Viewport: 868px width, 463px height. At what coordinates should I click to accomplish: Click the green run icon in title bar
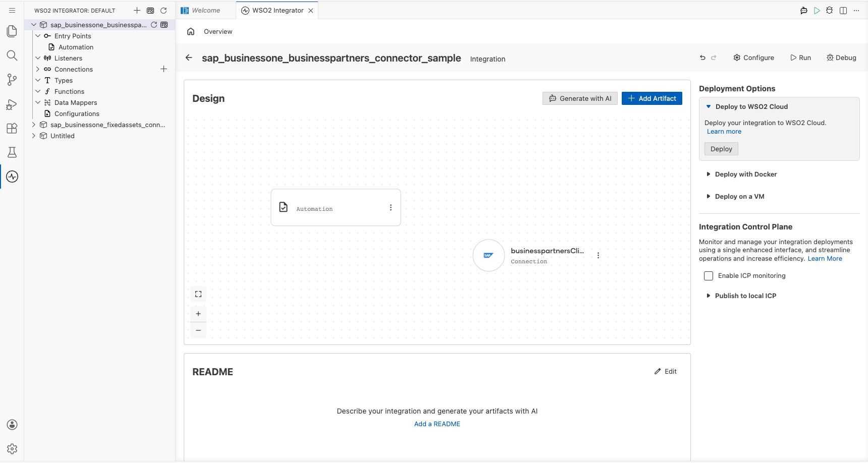click(817, 11)
